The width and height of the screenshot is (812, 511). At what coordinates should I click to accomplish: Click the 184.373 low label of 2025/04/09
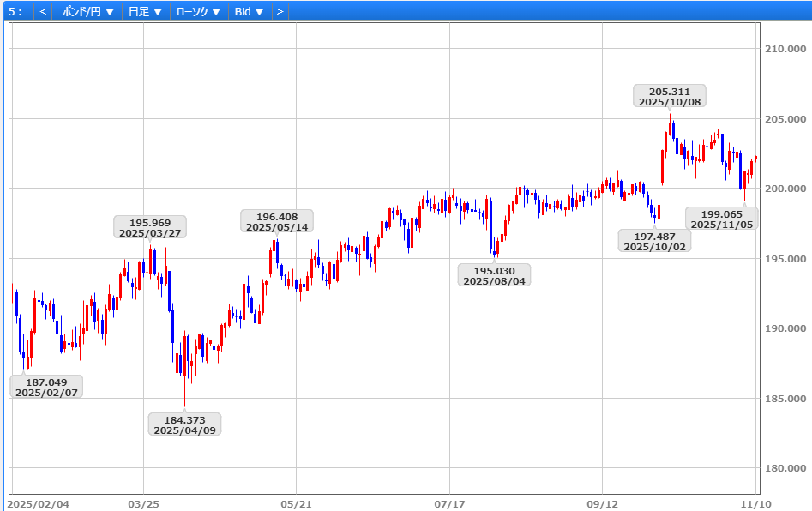184,424
